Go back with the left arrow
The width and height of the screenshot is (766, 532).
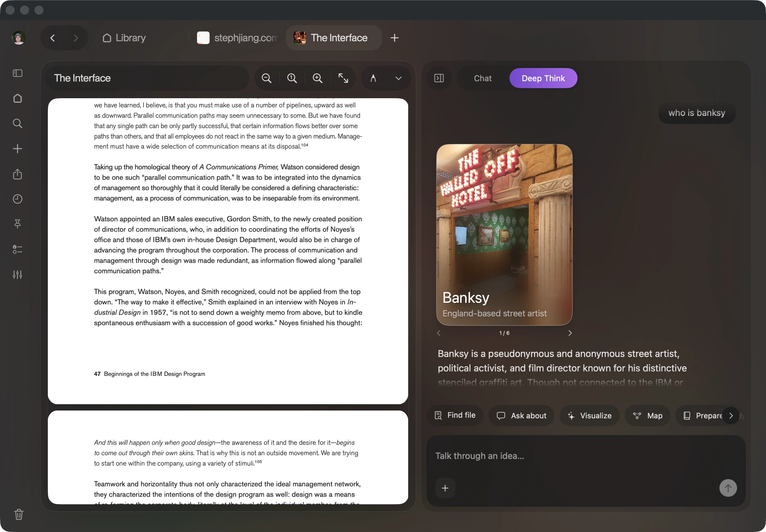tap(52, 38)
